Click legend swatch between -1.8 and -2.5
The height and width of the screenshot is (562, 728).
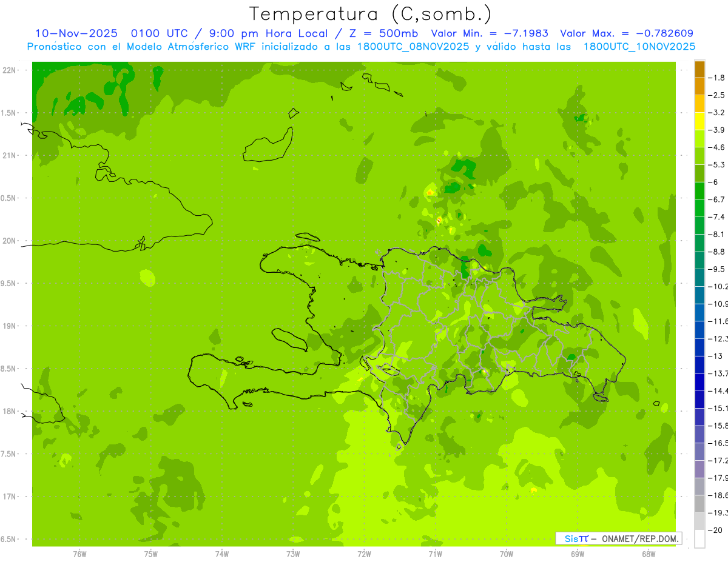click(x=699, y=87)
